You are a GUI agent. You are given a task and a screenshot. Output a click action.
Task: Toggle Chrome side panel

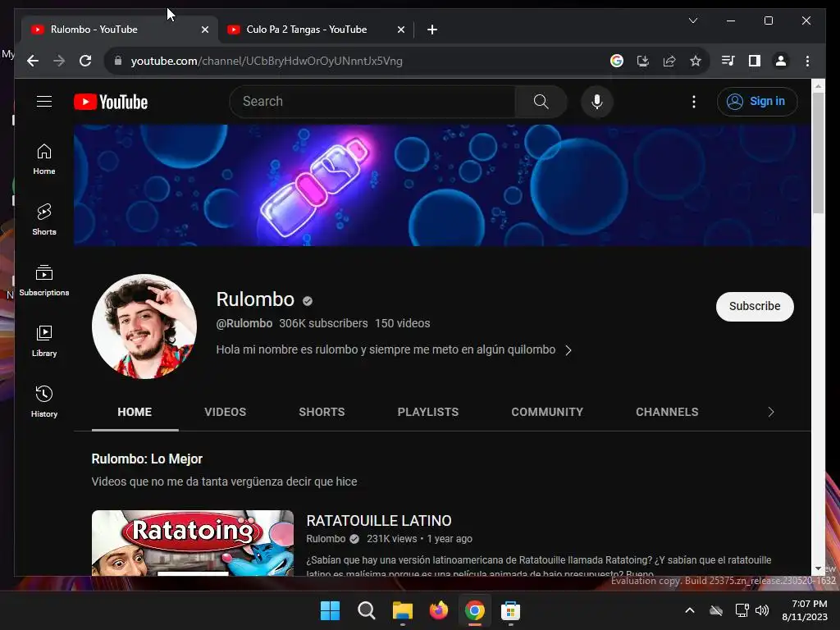[x=755, y=61]
